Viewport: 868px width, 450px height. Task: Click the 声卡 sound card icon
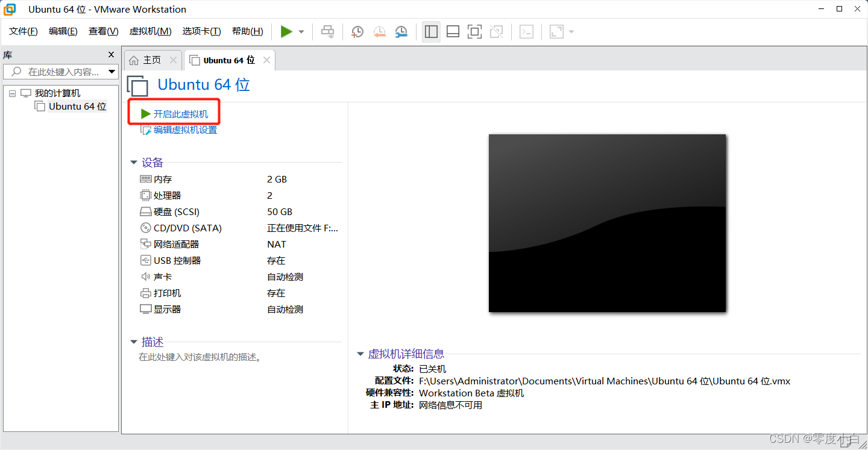145,277
